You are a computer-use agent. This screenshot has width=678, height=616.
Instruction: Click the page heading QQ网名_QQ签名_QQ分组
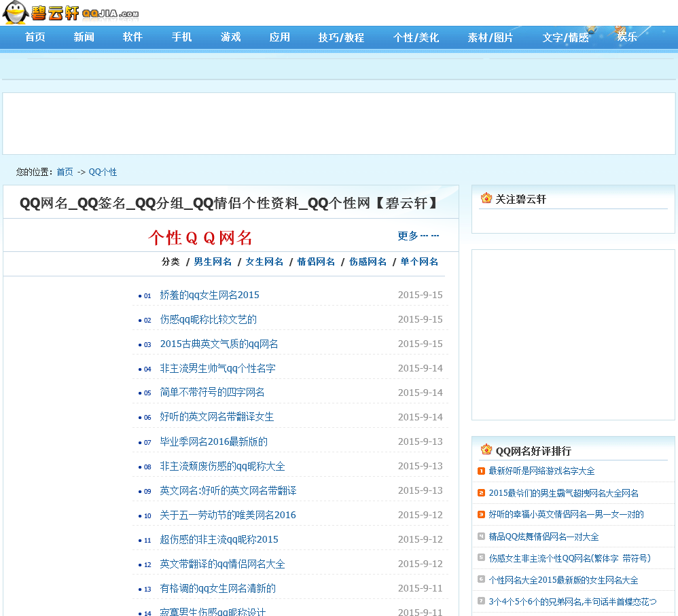pyautogui.click(x=229, y=203)
